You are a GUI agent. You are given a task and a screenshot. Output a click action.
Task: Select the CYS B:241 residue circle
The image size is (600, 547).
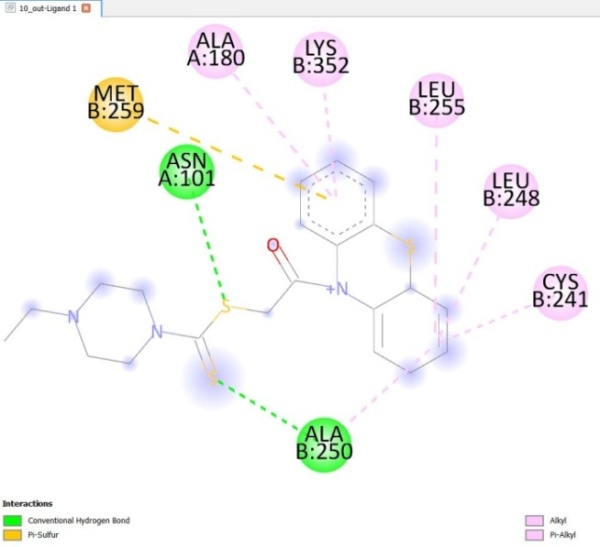tap(561, 291)
